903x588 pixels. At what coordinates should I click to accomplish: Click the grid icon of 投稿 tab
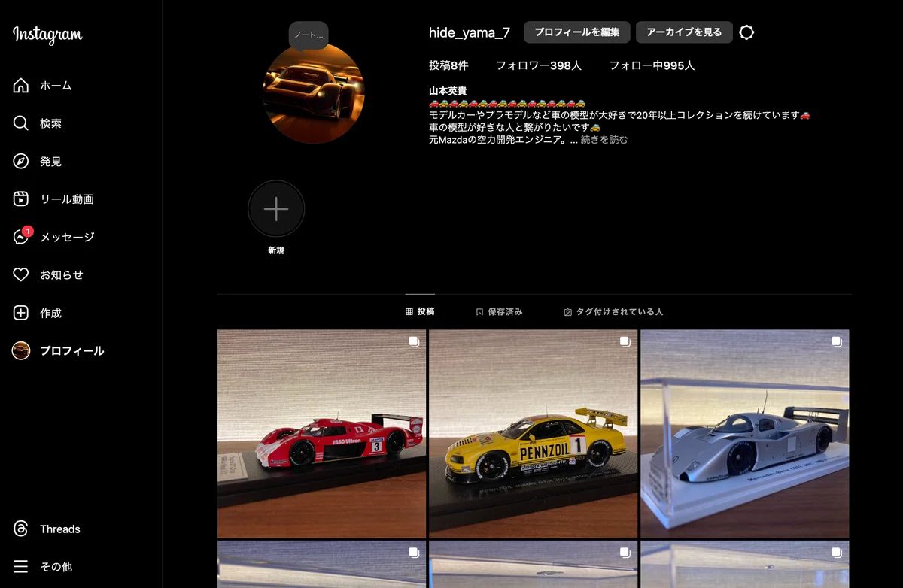pos(409,311)
